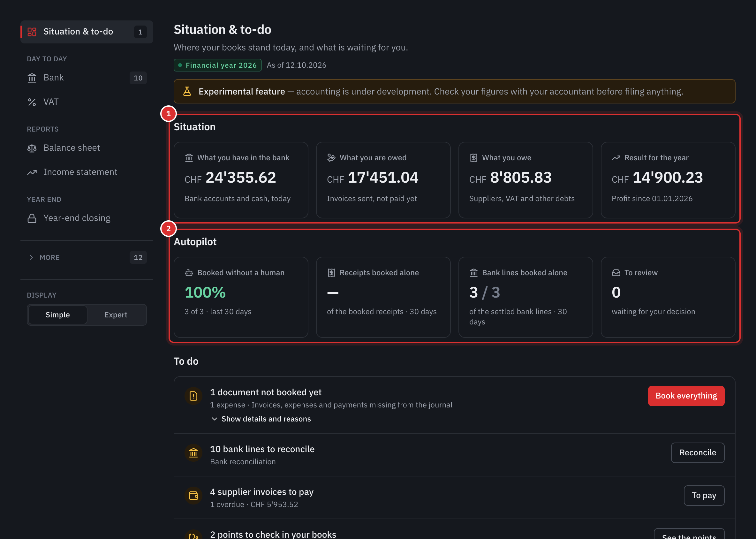The image size is (756, 539).
Task: Expand 'Show details and reasons'
Action: (261, 419)
